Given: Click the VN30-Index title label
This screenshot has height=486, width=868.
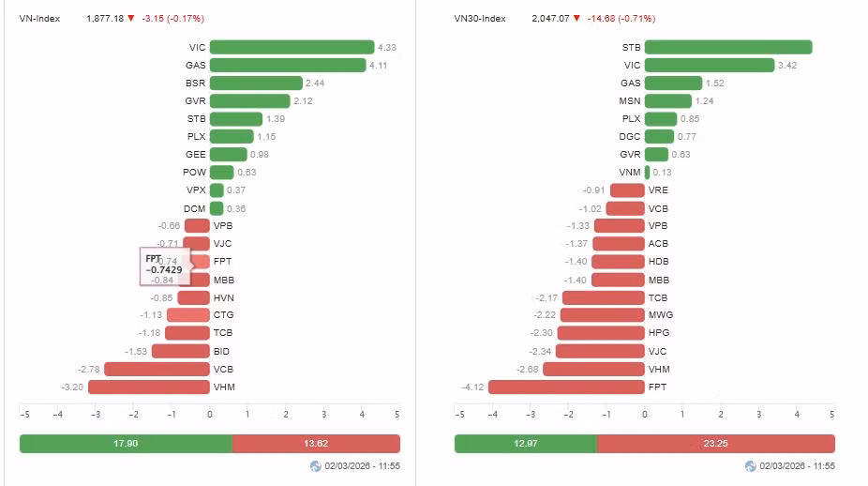Looking at the screenshot, I should (480, 18).
